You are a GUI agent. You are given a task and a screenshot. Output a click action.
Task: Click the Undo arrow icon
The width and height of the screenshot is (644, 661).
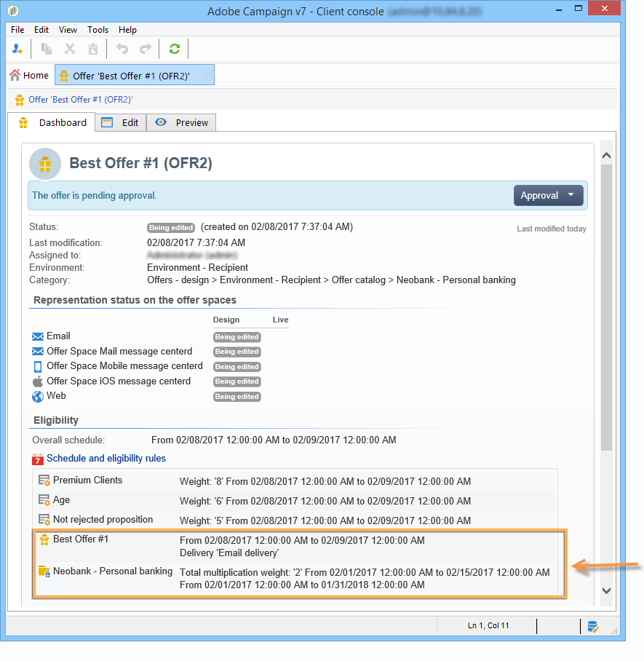pos(122,49)
